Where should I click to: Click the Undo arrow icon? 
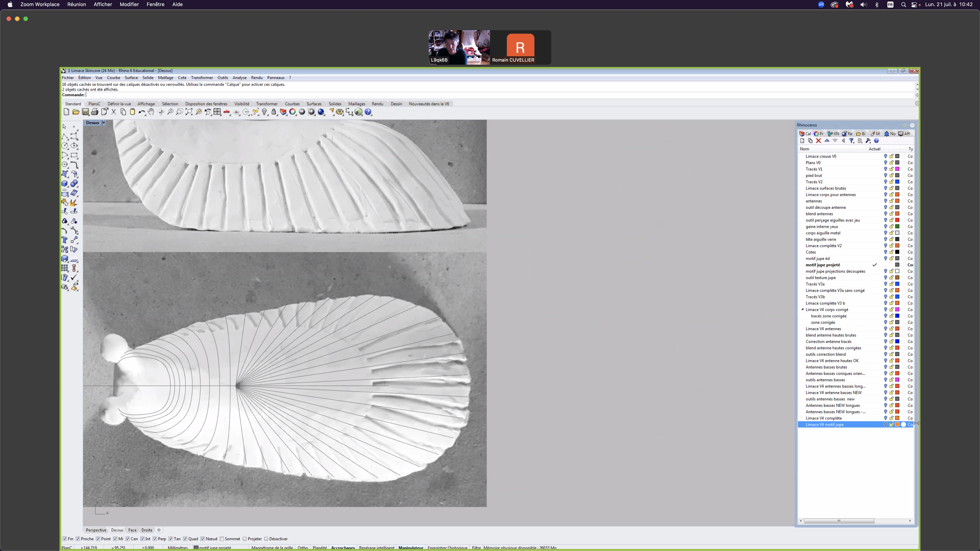pyautogui.click(x=141, y=112)
